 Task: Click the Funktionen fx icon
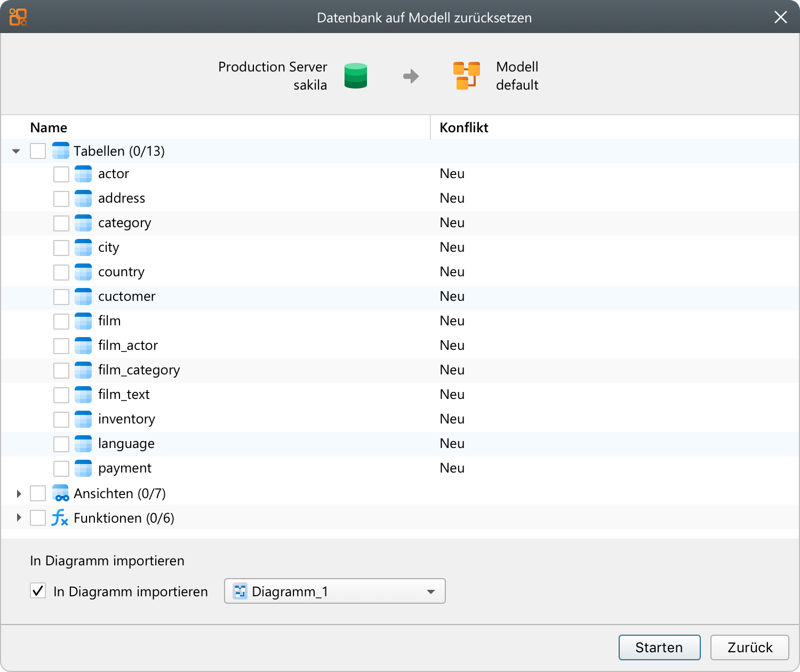click(x=60, y=518)
